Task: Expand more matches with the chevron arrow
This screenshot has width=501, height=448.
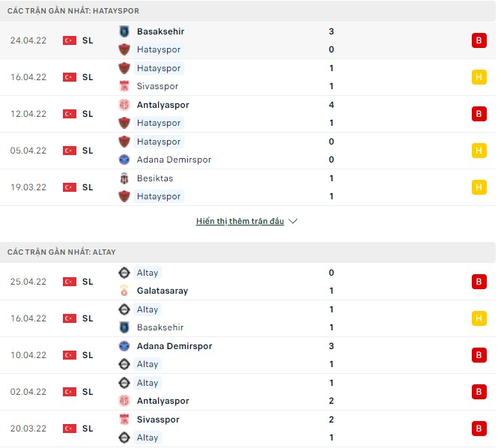Action: (293, 222)
